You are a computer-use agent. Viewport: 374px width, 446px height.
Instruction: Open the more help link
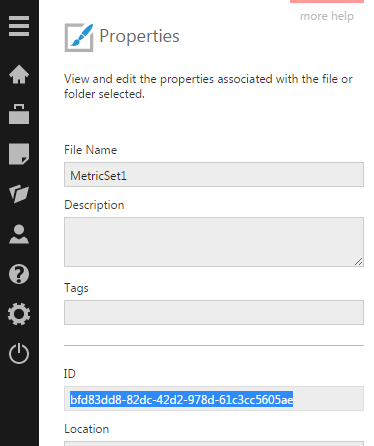[x=327, y=16]
